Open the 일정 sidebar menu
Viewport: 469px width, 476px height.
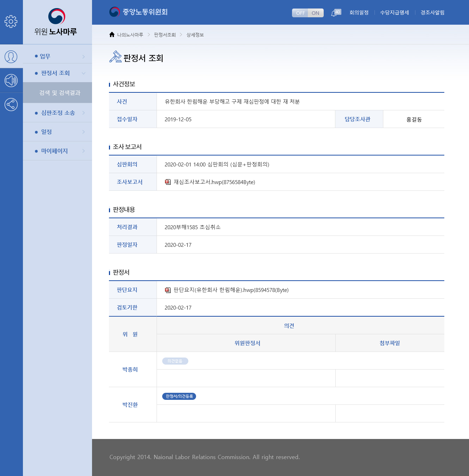pos(57,132)
